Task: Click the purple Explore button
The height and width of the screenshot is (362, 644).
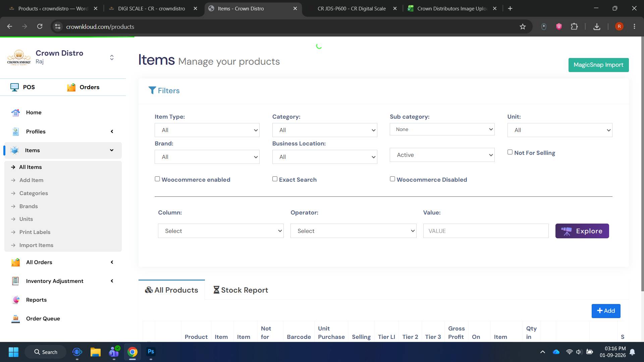Action: point(582,231)
